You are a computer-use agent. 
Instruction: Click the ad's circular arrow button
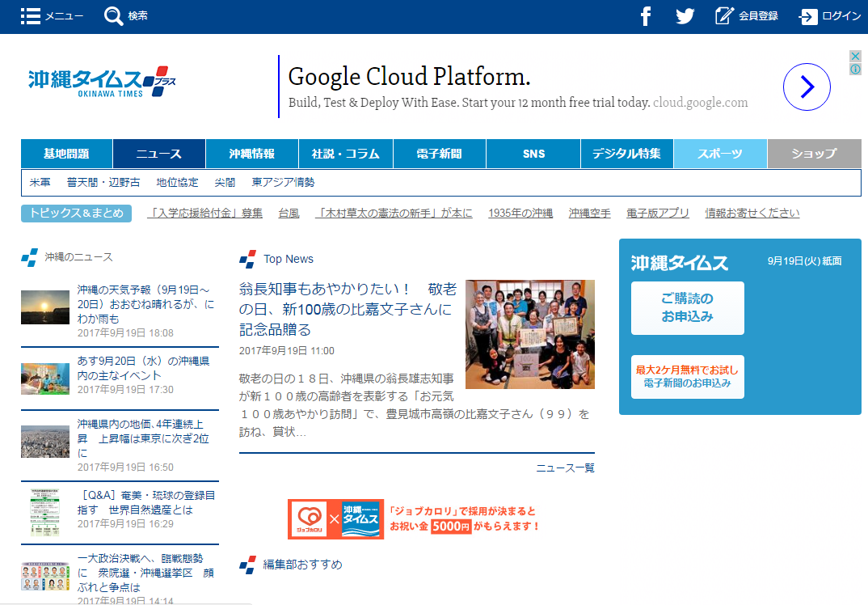point(806,87)
